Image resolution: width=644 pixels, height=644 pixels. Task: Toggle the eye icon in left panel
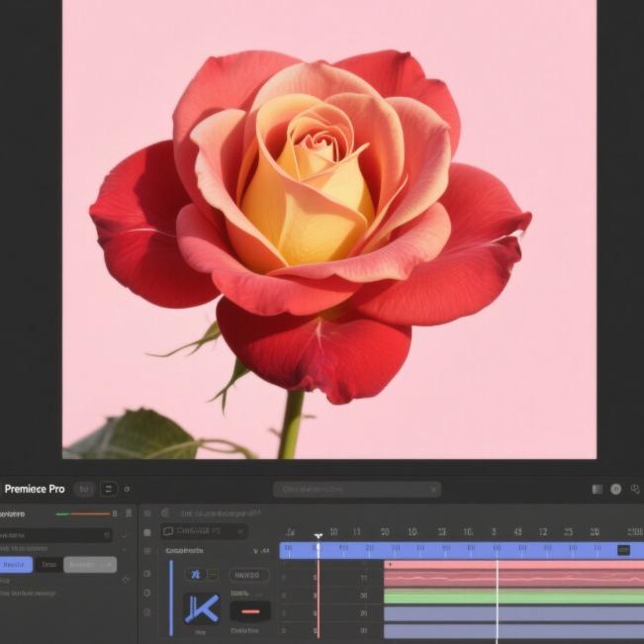[126, 580]
